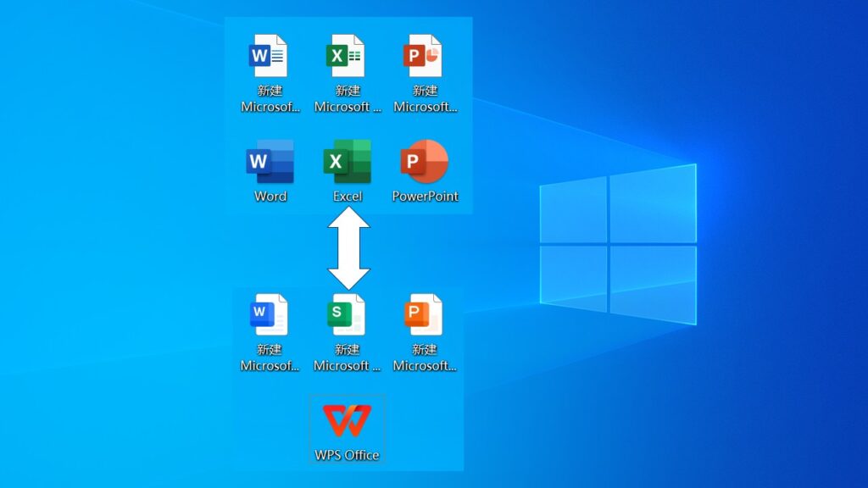The image size is (868, 488).
Task: Select the WPS-style blue W document file icon
Action: click(269, 315)
